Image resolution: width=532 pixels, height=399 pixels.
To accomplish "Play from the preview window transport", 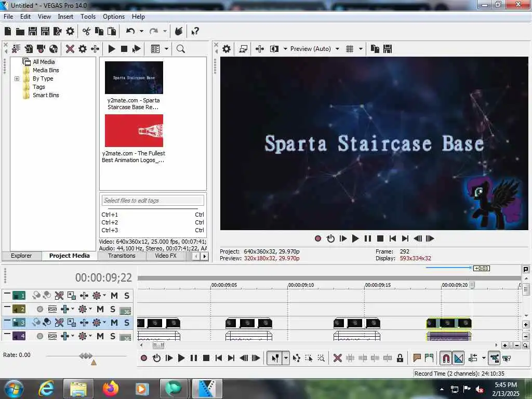I will (355, 238).
